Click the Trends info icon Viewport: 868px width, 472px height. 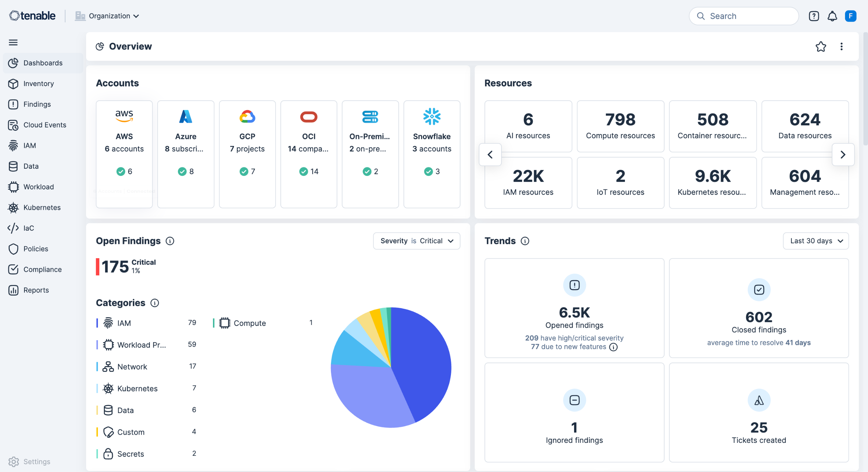tap(525, 241)
